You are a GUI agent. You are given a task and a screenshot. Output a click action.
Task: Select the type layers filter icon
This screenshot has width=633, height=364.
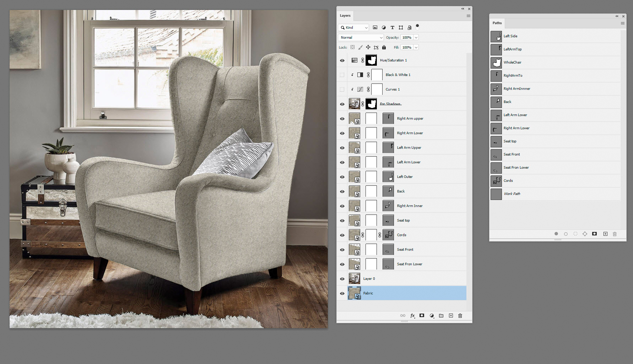coord(393,27)
